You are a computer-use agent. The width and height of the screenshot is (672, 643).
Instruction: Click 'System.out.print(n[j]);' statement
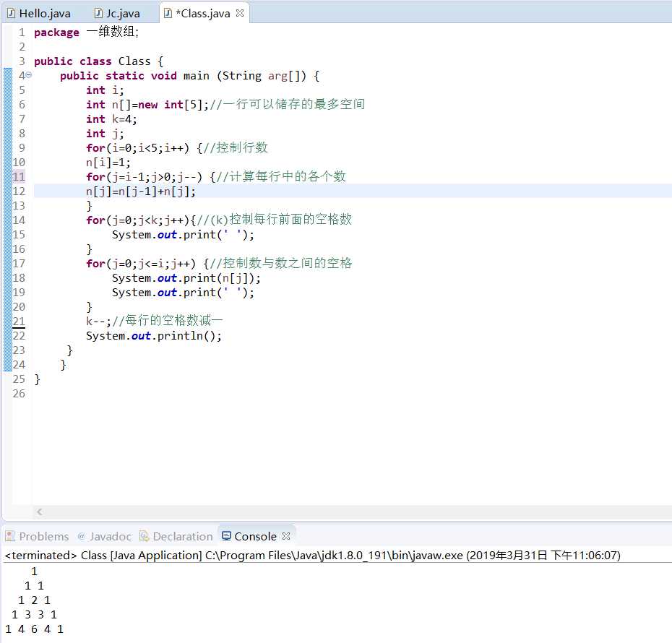click(186, 278)
